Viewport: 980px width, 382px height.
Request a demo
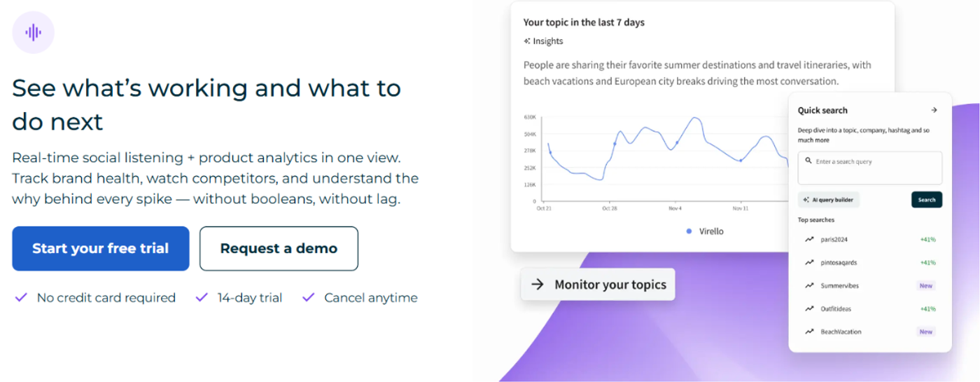click(x=279, y=248)
